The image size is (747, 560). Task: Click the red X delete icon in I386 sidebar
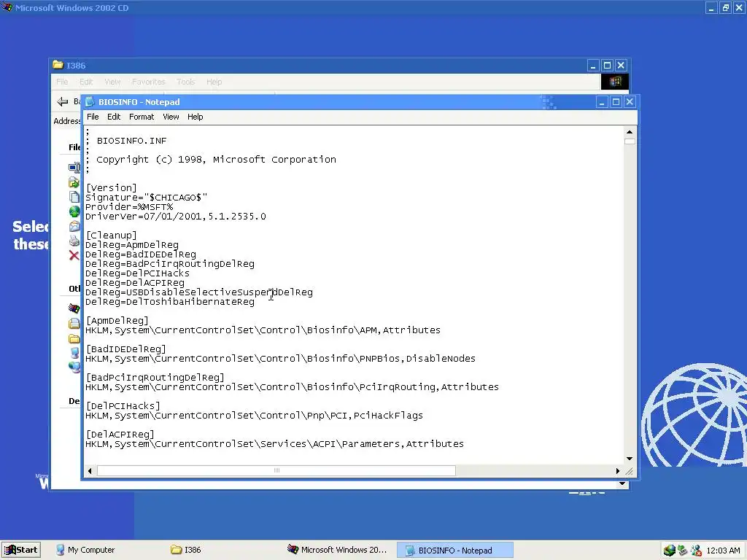(x=74, y=255)
